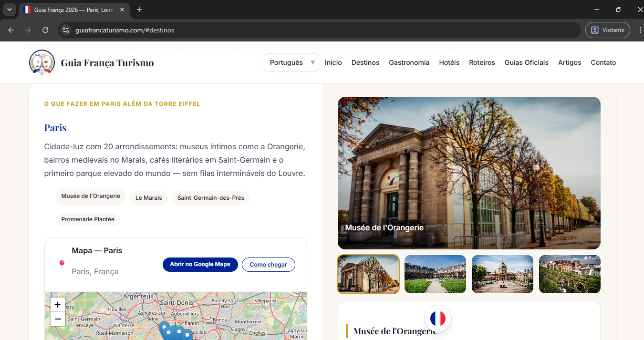Screen dimensions: 644x340
Task: Click the Guia França Turismo logo emblem
Action: point(42,62)
